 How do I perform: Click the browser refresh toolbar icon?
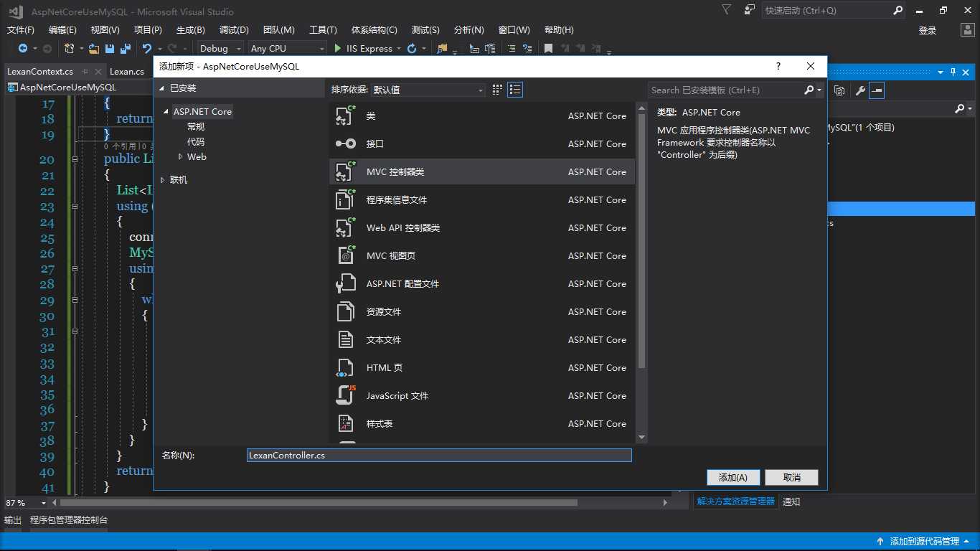coord(412,48)
